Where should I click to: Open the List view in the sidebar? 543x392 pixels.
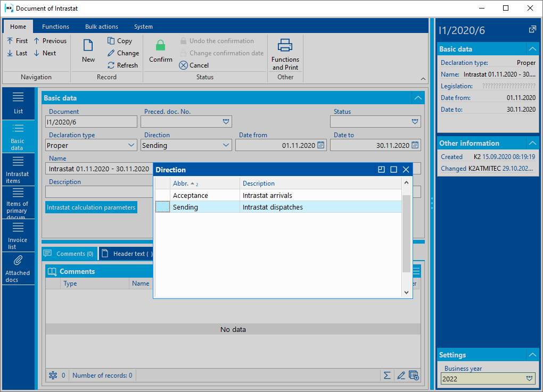tap(18, 103)
